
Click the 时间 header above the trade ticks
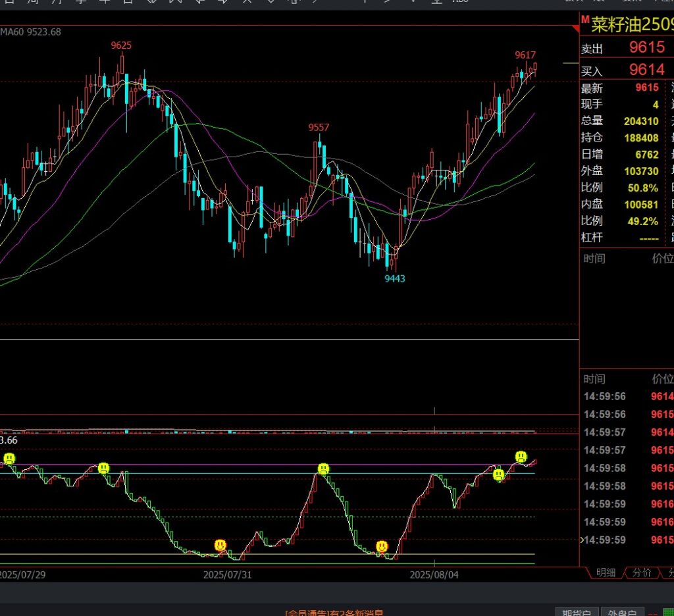(x=594, y=379)
